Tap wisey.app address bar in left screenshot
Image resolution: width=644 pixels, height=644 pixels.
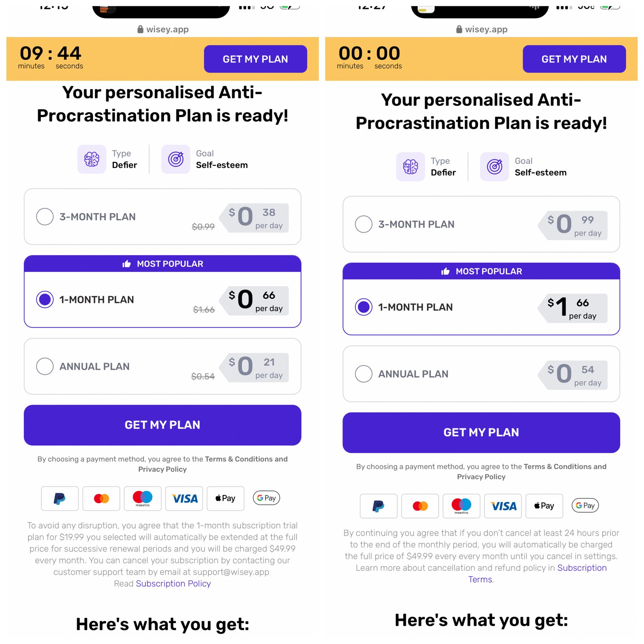click(163, 29)
